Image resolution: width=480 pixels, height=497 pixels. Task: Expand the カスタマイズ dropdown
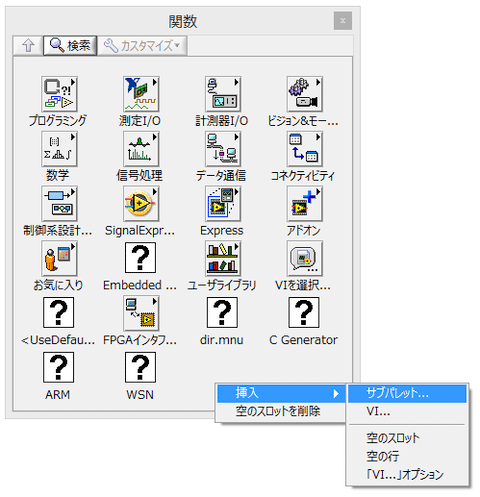click(x=142, y=46)
